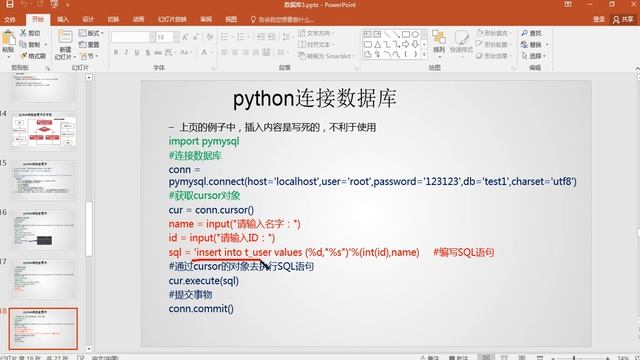Click the Sign in link

point(599,19)
